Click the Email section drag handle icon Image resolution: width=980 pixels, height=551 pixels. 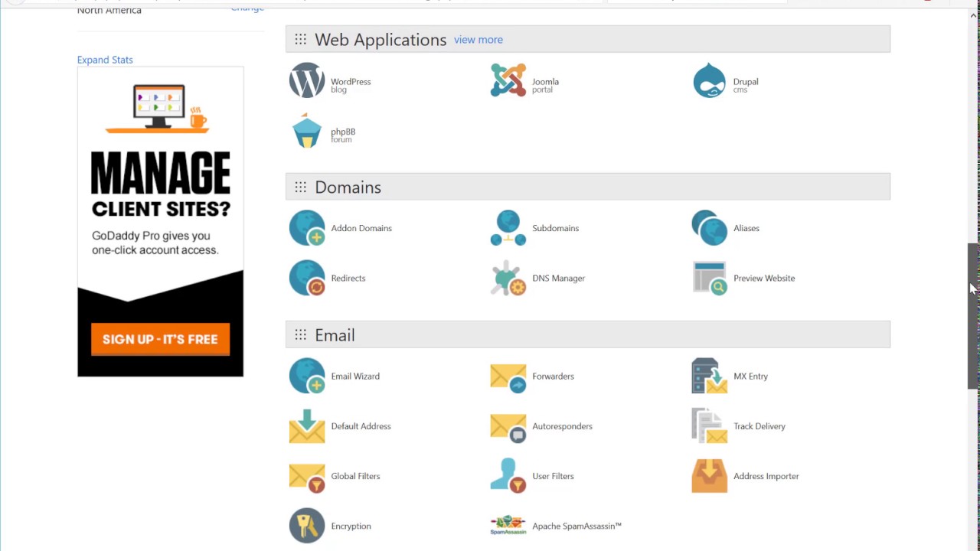coord(300,334)
